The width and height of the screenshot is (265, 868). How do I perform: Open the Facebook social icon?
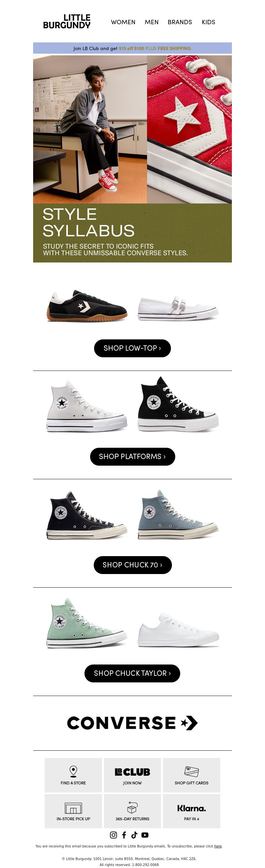click(x=124, y=835)
